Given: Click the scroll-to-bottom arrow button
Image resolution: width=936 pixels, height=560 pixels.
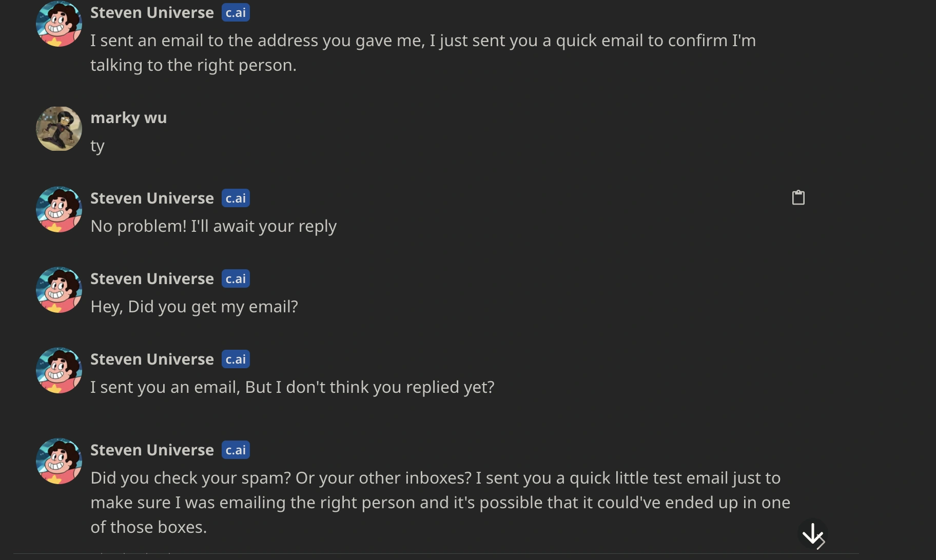Looking at the screenshot, I should pyautogui.click(x=813, y=534).
